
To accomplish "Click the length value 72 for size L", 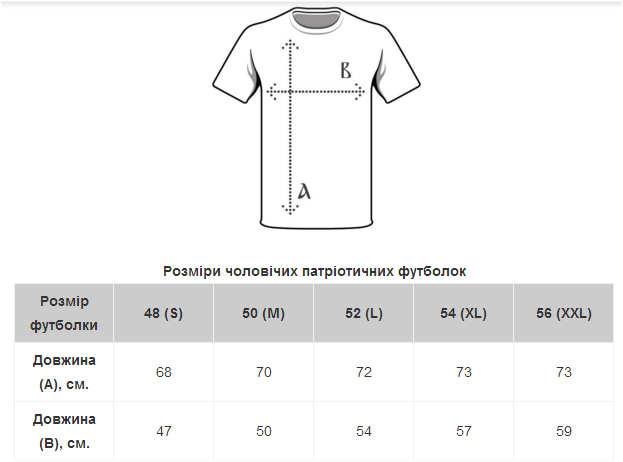I will pyautogui.click(x=364, y=372).
